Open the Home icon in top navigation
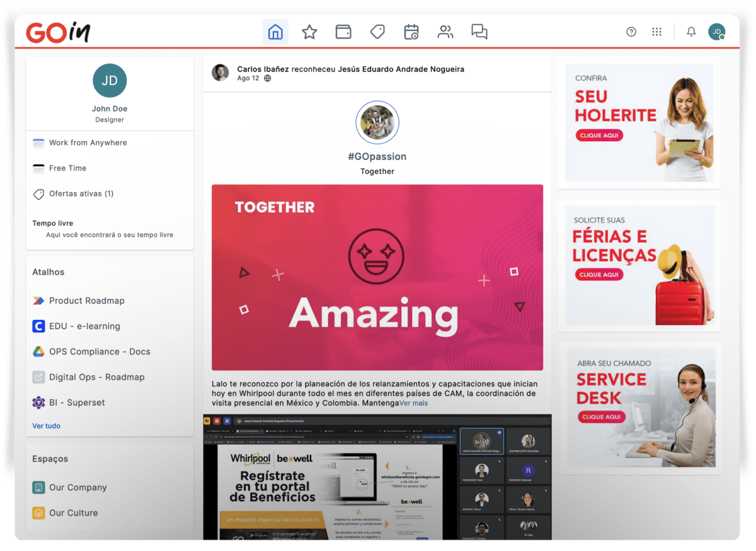The width and height of the screenshot is (756, 551). pyautogui.click(x=275, y=32)
